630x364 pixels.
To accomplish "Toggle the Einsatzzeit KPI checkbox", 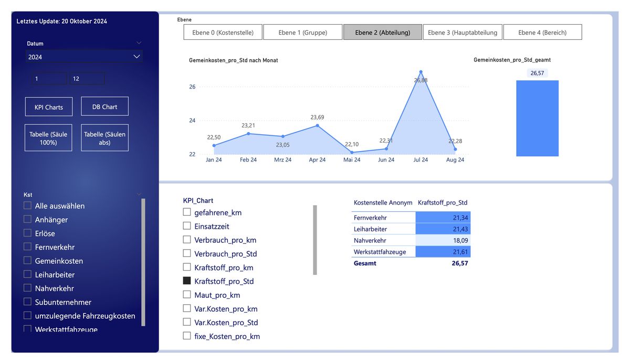I will [186, 226].
